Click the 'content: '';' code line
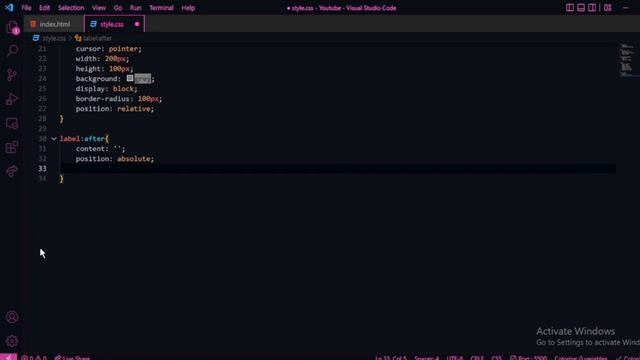Image resolution: width=640 pixels, height=360 pixels. [100, 149]
